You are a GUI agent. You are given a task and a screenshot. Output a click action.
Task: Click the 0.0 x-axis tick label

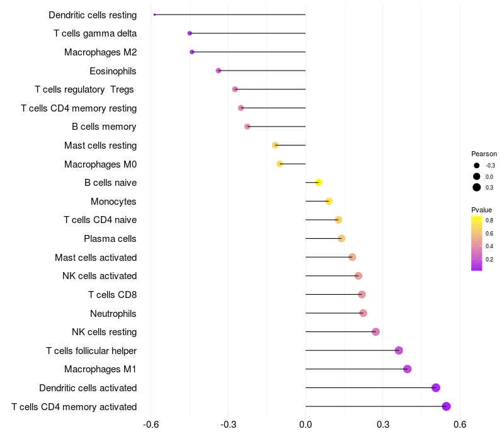(x=306, y=425)
